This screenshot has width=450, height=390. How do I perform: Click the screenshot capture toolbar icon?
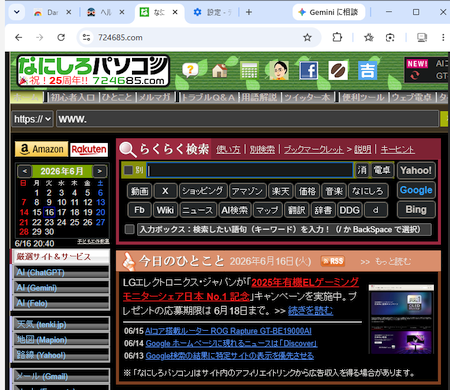tap(390, 37)
